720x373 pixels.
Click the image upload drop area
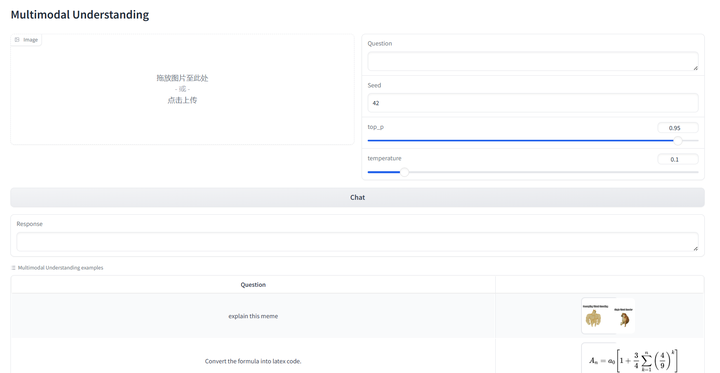point(182,89)
